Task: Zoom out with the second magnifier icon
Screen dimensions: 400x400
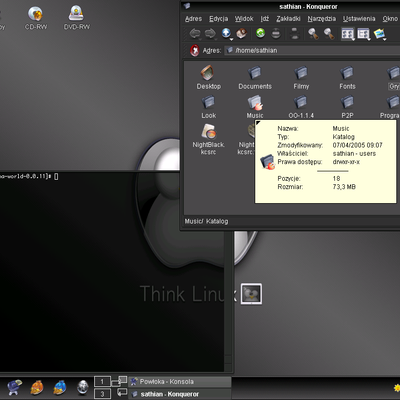Action: (x=329, y=33)
